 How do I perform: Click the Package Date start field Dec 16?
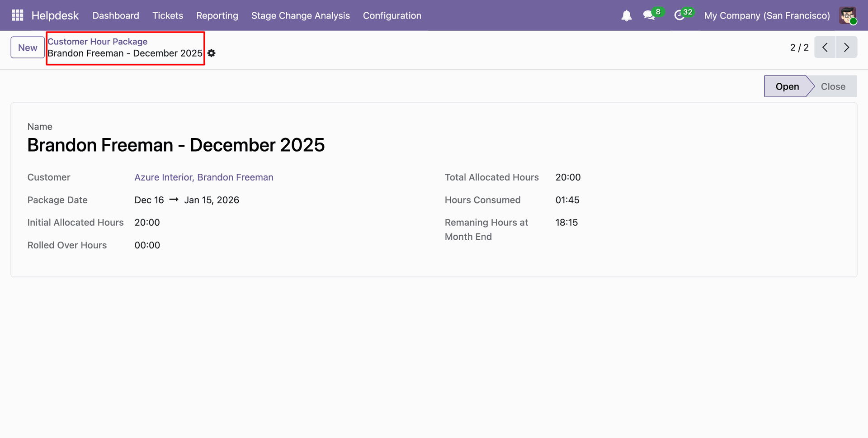tap(149, 200)
